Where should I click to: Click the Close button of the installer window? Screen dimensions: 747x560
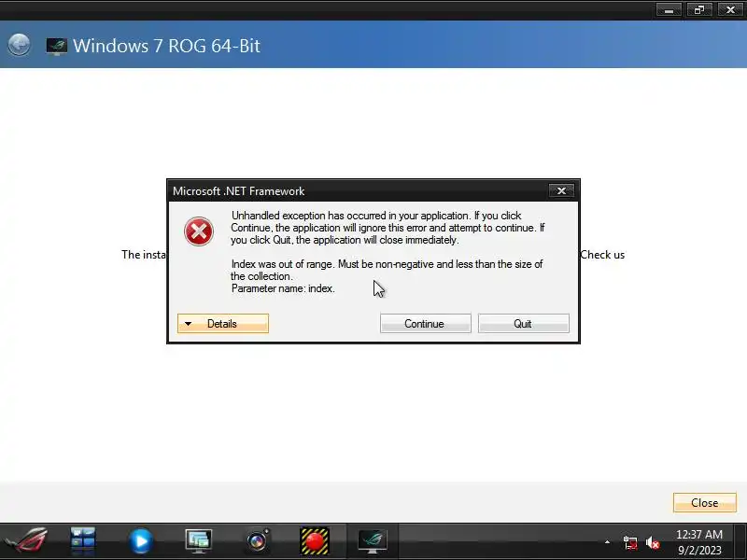coord(705,502)
